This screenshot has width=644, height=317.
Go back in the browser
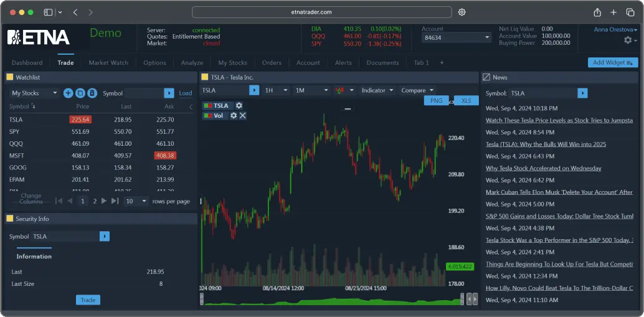click(x=75, y=12)
